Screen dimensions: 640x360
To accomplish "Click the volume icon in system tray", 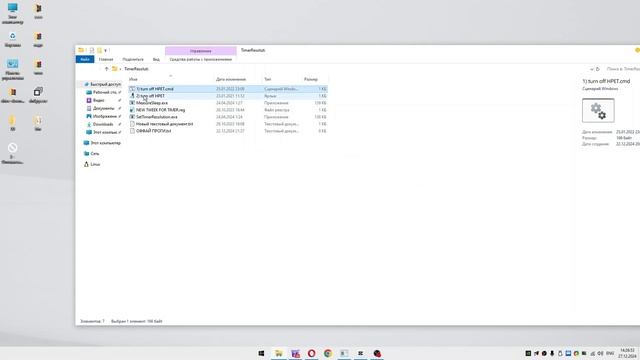I will [600, 353].
